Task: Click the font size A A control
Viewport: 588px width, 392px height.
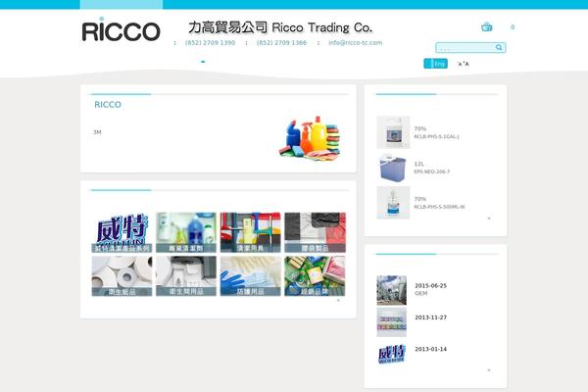Action: [463, 64]
